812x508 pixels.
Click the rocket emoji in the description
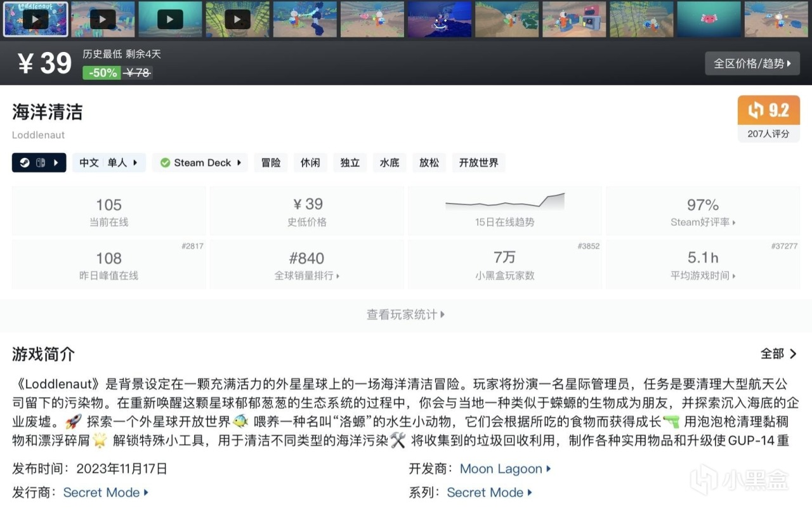pos(74,422)
